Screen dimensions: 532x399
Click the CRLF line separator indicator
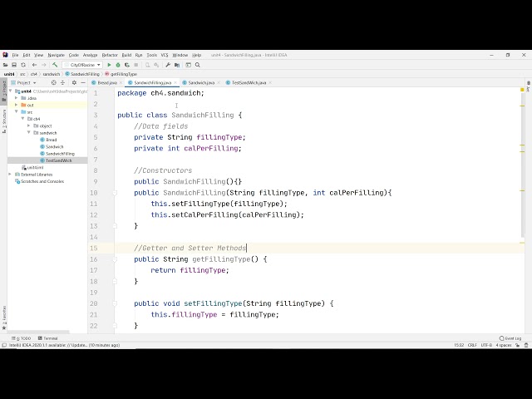pos(472,345)
